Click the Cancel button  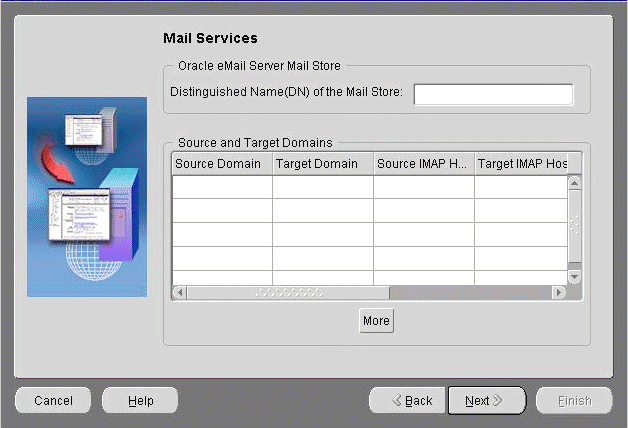click(x=53, y=400)
